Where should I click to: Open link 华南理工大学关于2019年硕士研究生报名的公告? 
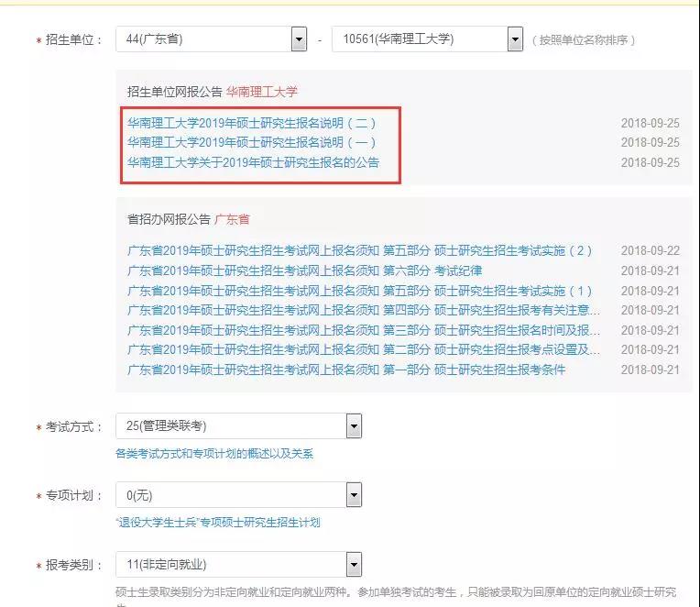(253, 162)
